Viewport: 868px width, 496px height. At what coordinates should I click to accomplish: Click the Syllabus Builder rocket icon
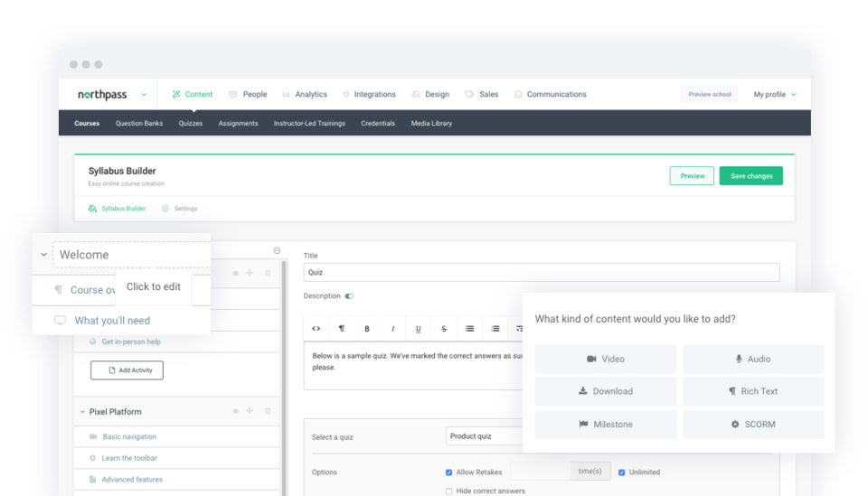point(92,209)
